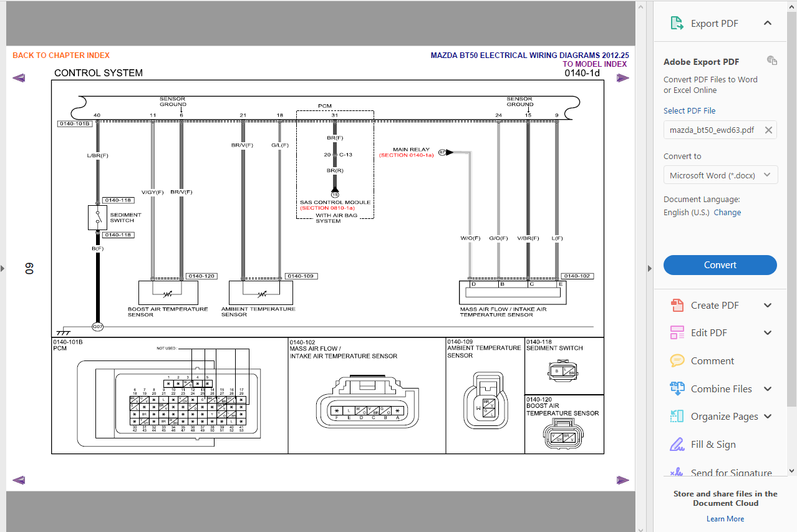Click the G07 ground point marker
The image size is (797, 532).
[97, 327]
